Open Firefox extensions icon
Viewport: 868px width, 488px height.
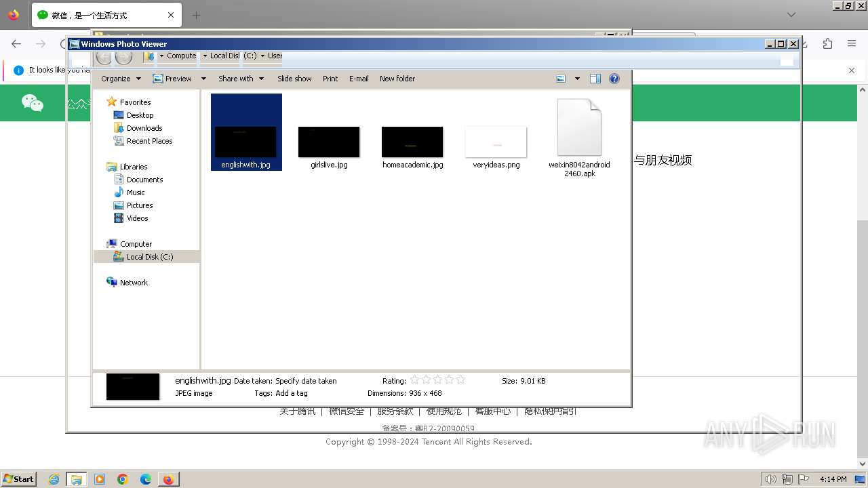pyautogui.click(x=827, y=43)
